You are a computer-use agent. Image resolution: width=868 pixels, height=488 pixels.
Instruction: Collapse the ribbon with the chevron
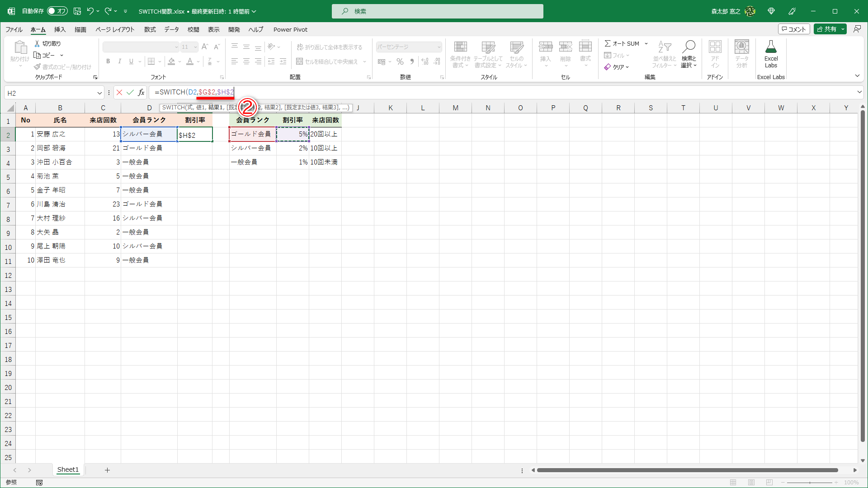click(857, 76)
